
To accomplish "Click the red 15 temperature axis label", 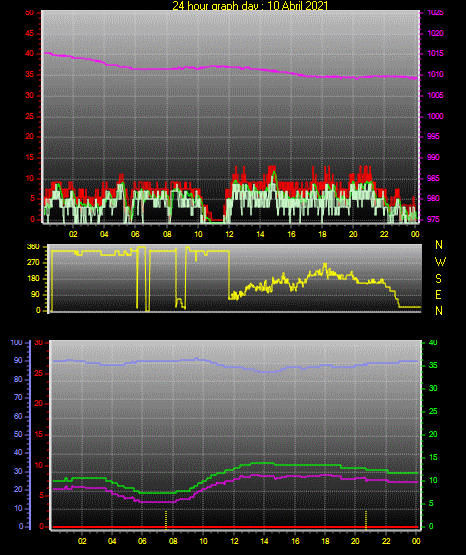I will [39, 434].
